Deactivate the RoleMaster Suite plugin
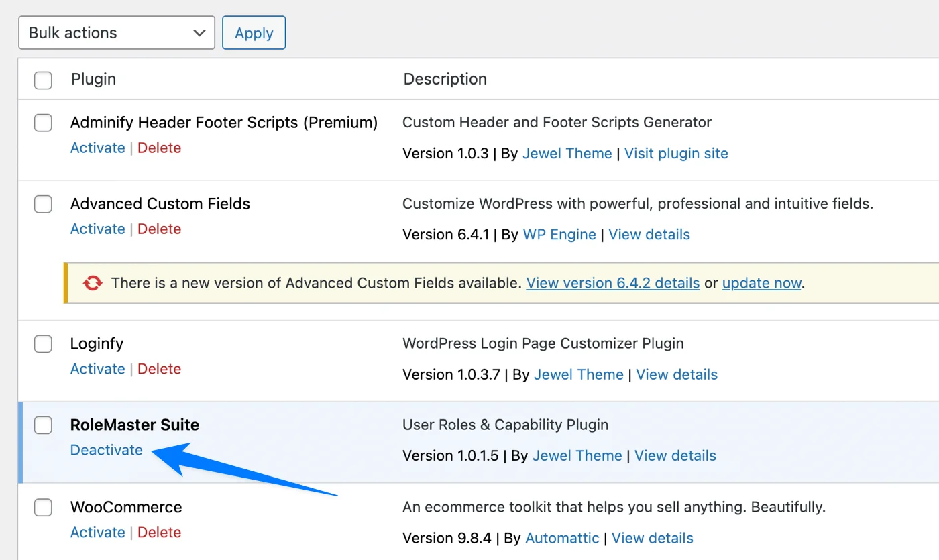Viewport: 939px width, 560px height. [x=106, y=450]
